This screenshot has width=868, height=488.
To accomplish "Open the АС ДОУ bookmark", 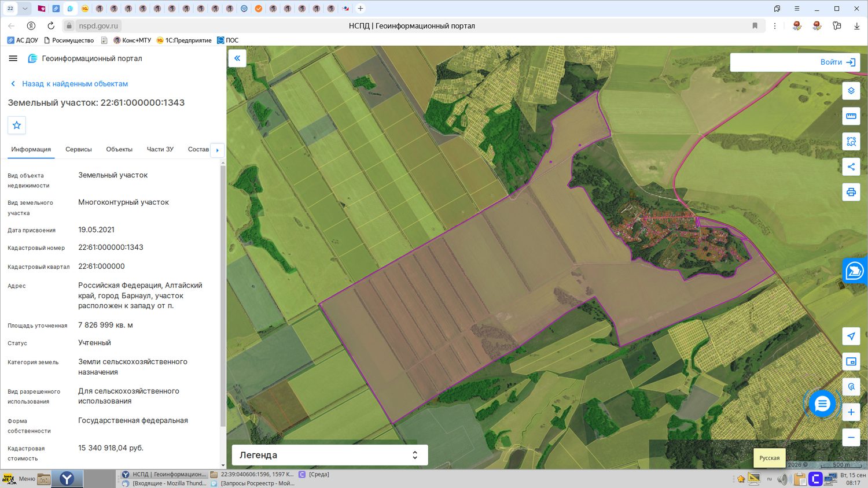I will (x=23, y=40).
